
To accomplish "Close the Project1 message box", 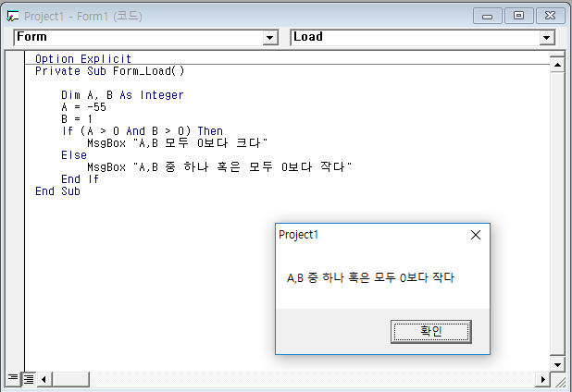I will tap(476, 235).
